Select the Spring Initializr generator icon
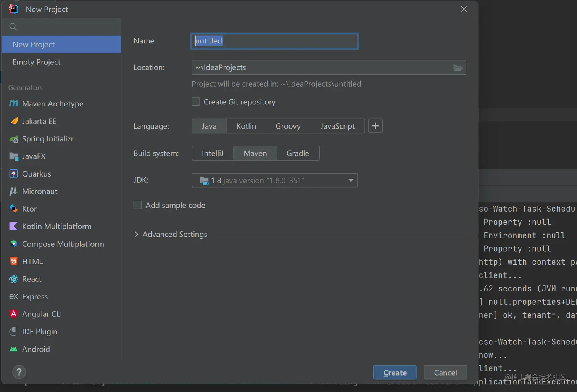 [x=14, y=139]
